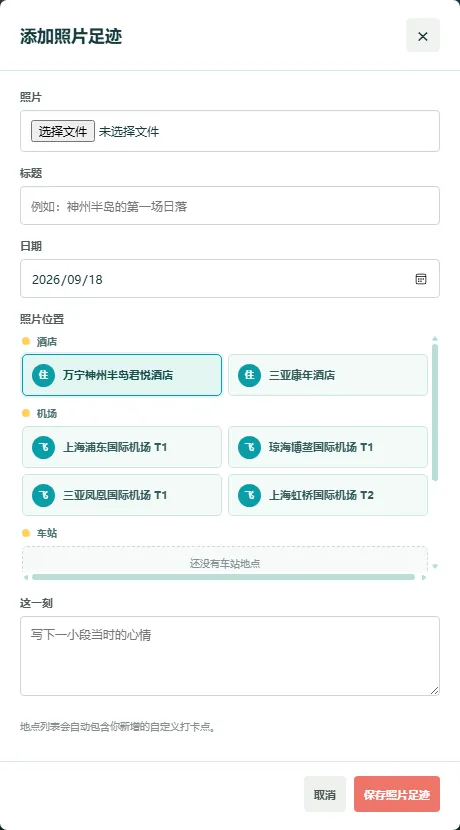Image resolution: width=460 pixels, height=830 pixels.
Task: Pick 三亚凤凰国际机场 T1 location card
Action: point(122,495)
